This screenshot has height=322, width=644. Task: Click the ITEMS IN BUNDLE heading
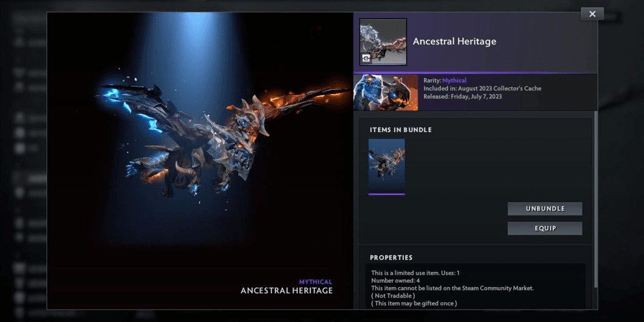tap(400, 130)
